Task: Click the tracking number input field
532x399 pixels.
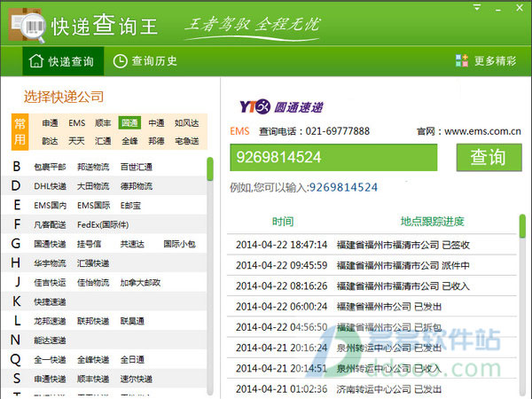Action: (x=333, y=158)
